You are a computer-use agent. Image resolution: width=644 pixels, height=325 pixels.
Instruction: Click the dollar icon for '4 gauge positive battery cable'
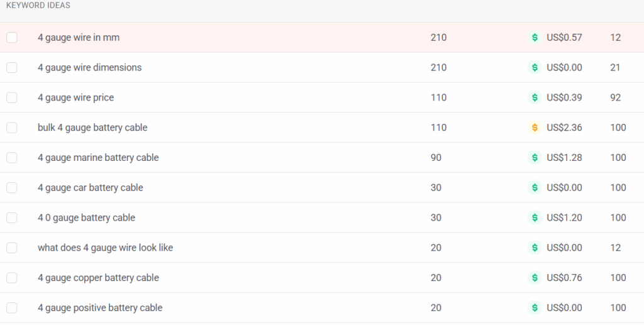(x=535, y=308)
